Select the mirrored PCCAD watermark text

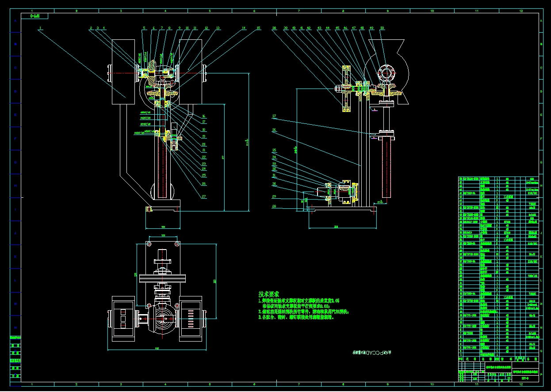(x=372, y=353)
